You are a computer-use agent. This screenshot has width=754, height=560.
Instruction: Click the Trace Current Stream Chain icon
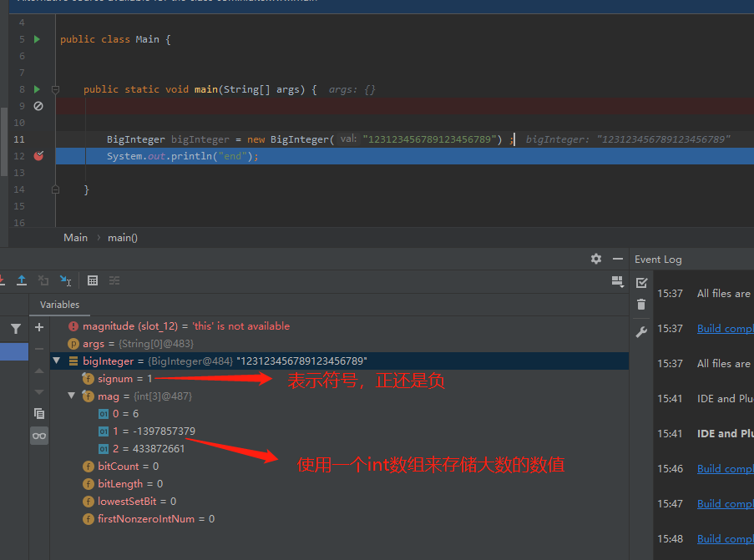[x=114, y=280]
